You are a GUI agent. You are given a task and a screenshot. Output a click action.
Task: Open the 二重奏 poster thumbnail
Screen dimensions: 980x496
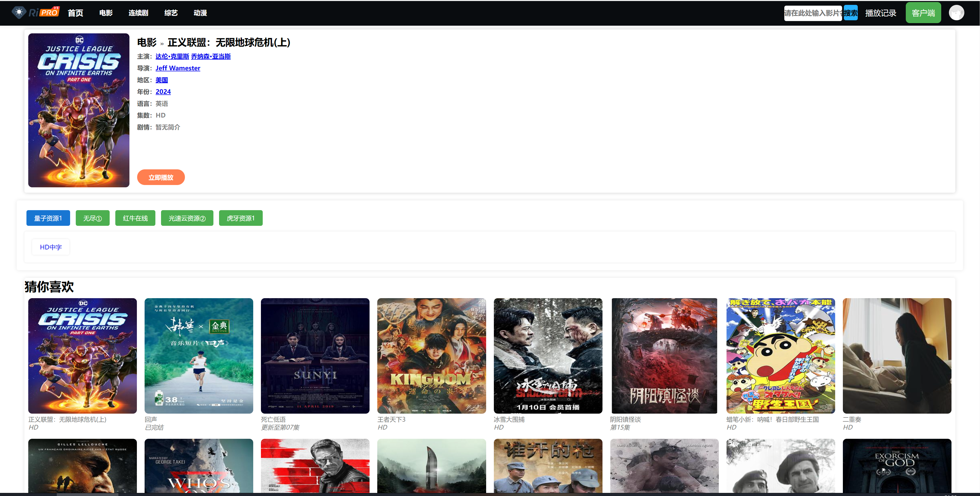coord(897,356)
